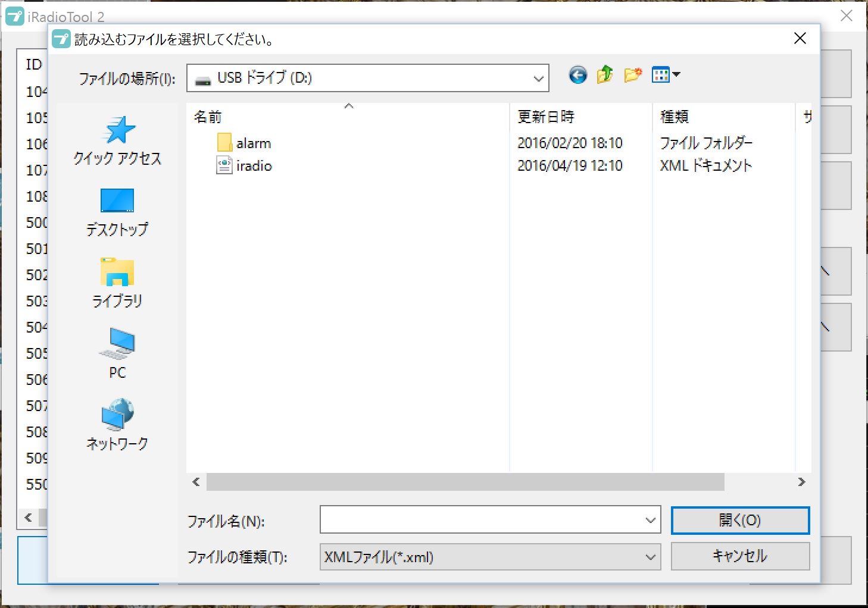This screenshot has width=868, height=608.
Task: Create a new folder
Action: coord(633,75)
